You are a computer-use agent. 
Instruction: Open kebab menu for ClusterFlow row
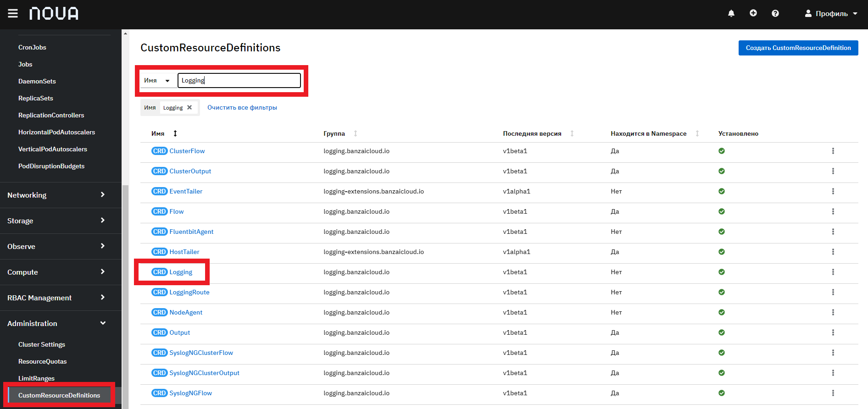pyautogui.click(x=833, y=151)
